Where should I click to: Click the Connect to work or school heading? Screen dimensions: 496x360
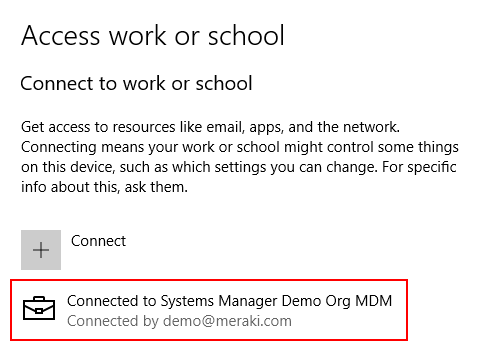point(136,83)
